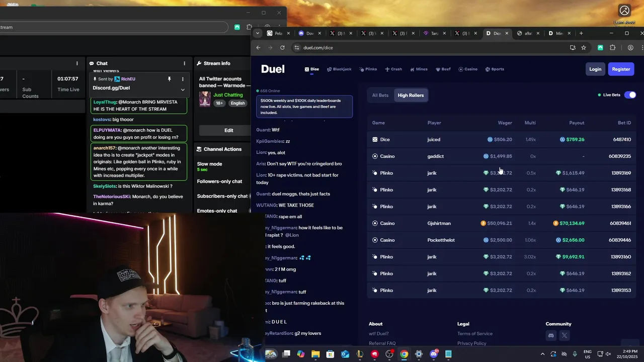
Task: Select the Beef item in Duel navigation
Action: (443, 69)
